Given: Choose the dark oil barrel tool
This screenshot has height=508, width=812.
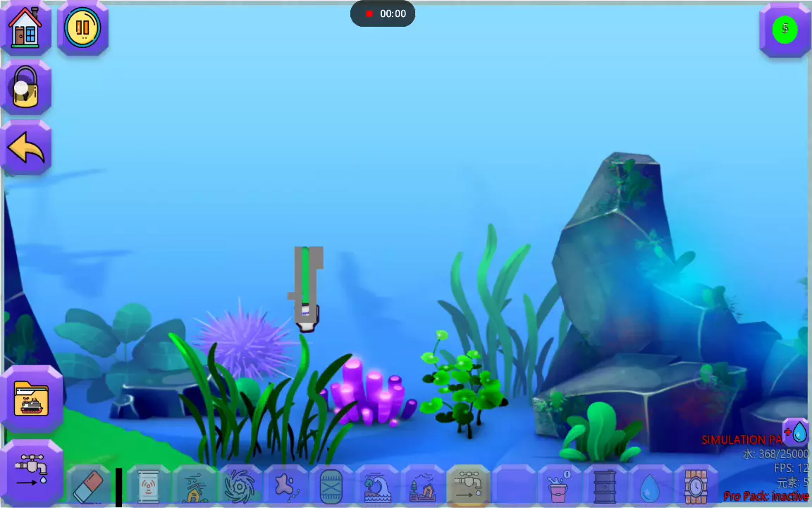Looking at the screenshot, I should coord(605,486).
